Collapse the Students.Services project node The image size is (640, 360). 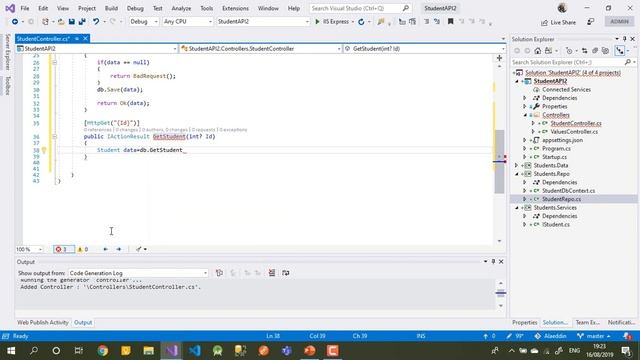click(x=517, y=208)
